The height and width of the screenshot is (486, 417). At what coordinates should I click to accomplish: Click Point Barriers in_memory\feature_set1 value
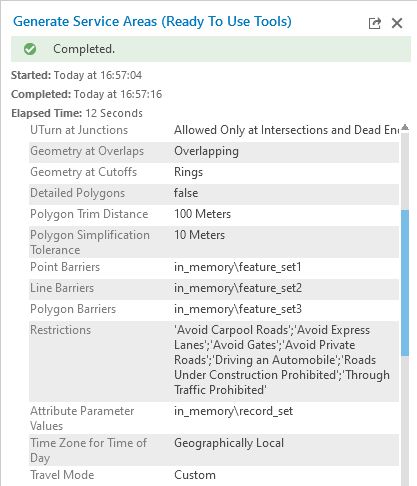click(238, 267)
